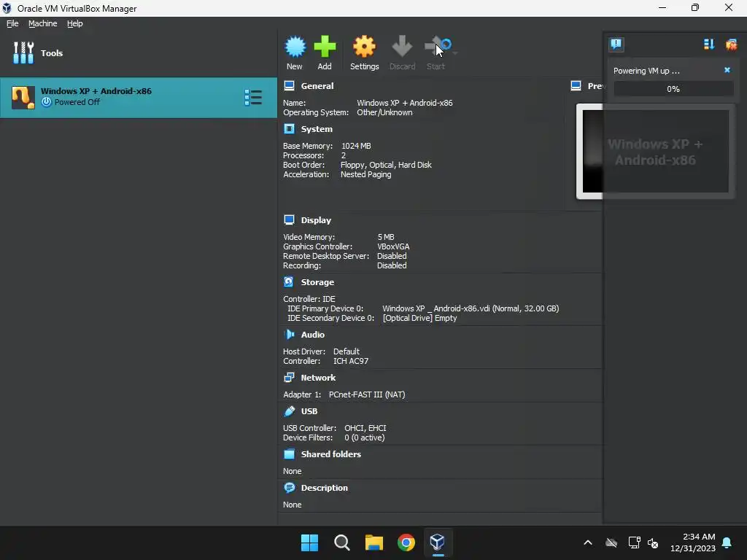Open the USB settings heading link

(309, 411)
